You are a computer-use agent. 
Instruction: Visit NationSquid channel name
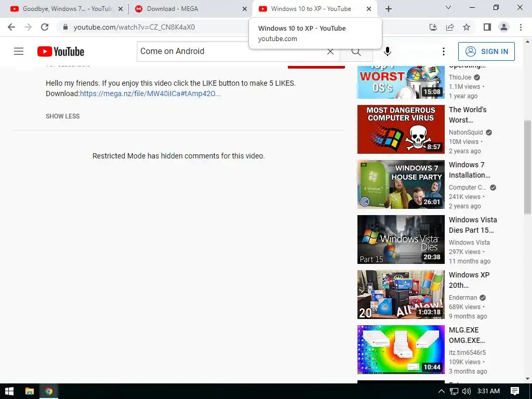pyautogui.click(x=466, y=132)
